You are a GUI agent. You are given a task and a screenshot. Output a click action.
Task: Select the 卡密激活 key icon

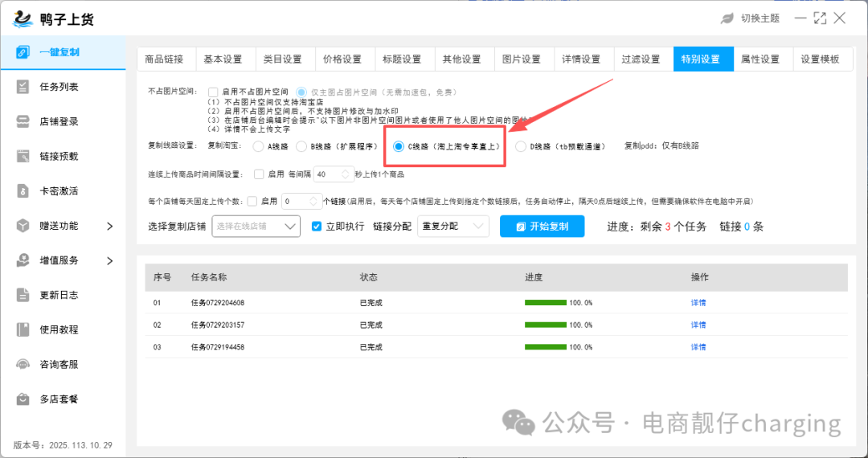point(23,191)
